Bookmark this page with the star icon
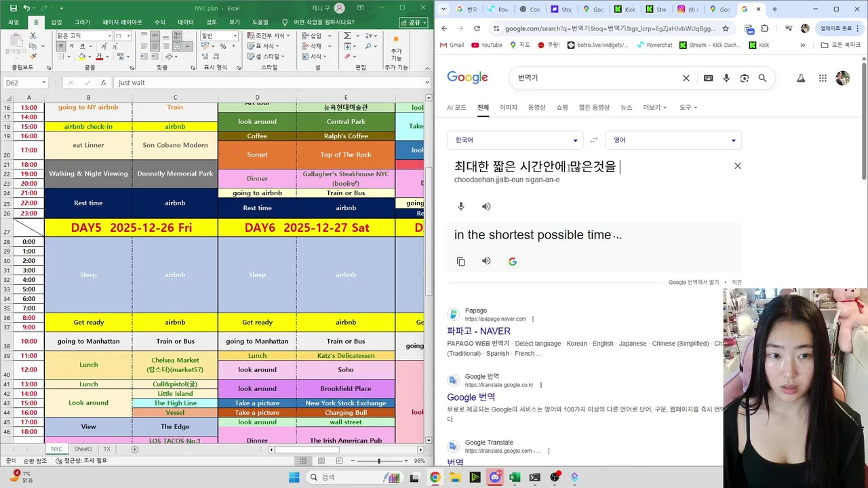The width and height of the screenshot is (868, 488). 726,28
